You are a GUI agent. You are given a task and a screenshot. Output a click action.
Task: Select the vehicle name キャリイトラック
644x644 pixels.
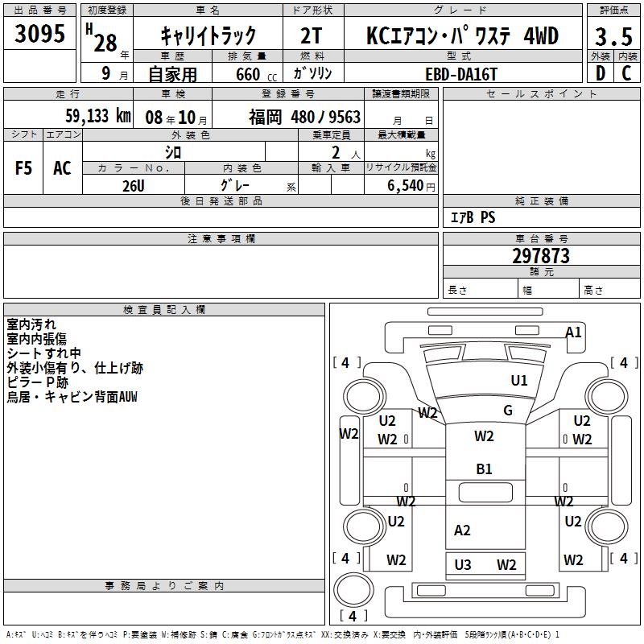click(x=208, y=35)
